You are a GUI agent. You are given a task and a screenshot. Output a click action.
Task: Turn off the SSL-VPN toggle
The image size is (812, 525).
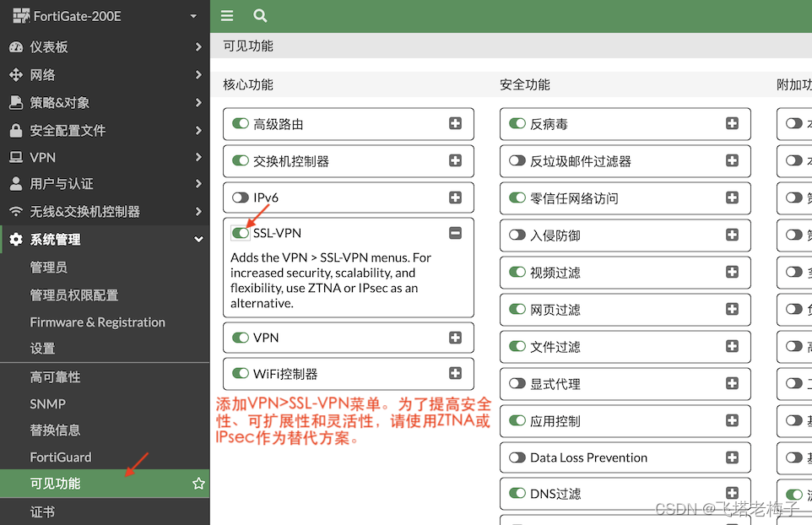tap(241, 233)
